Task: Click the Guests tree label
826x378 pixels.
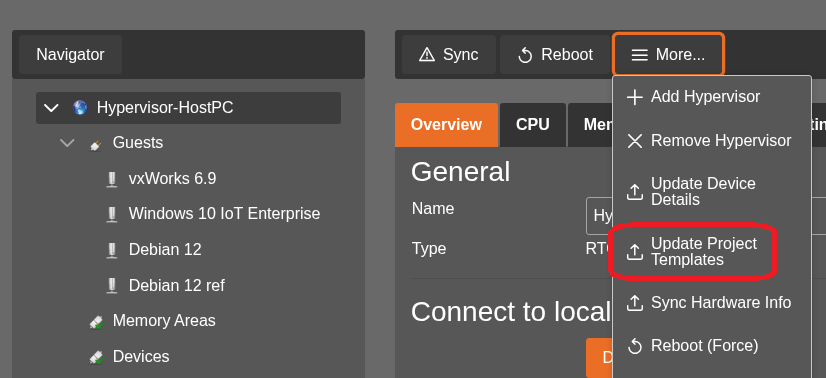Action: pyautogui.click(x=137, y=143)
